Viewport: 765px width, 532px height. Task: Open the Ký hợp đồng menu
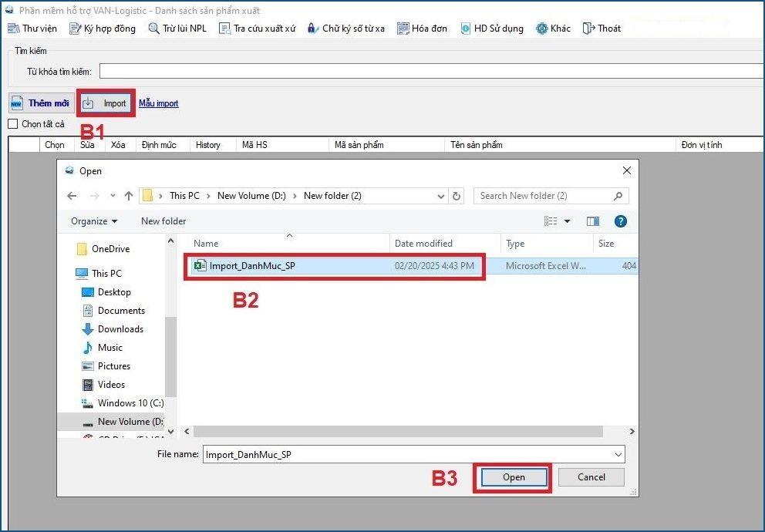103,29
